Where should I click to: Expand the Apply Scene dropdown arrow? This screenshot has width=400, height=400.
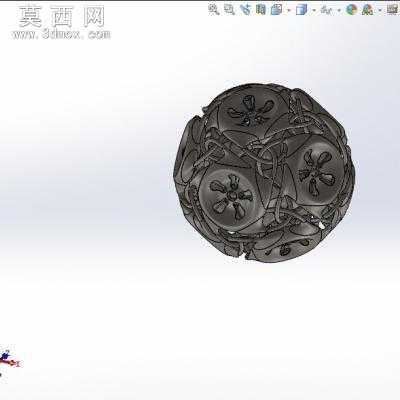click(380, 10)
